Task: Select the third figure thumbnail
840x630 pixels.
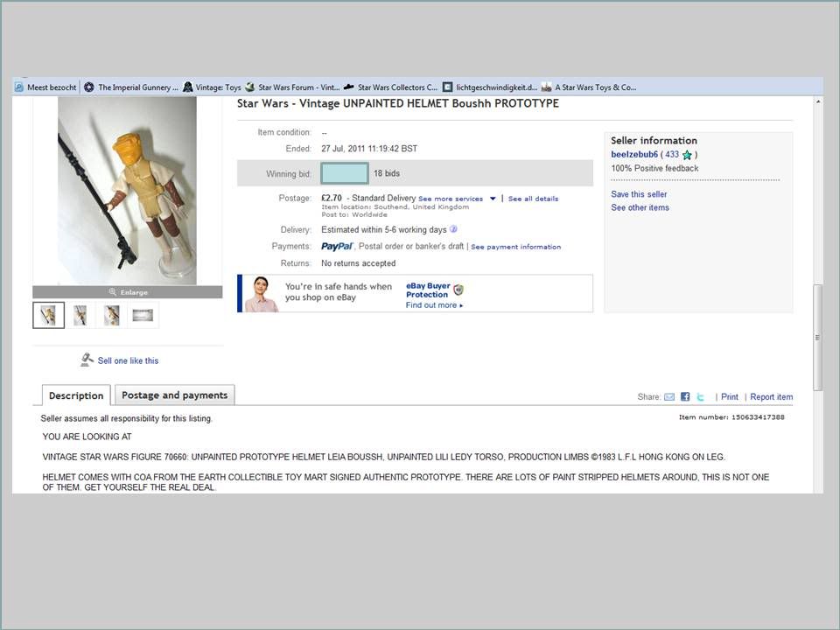Action: (111, 315)
